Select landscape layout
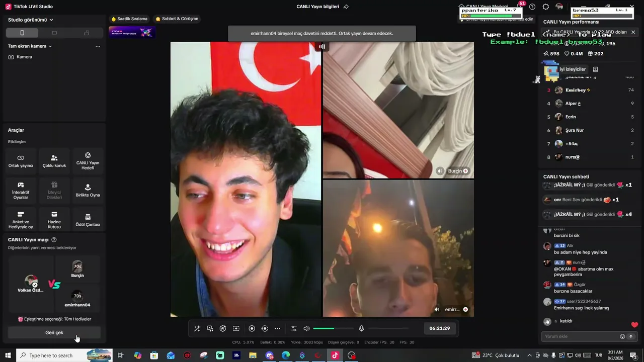Viewport: 644px width, 362px height. click(54, 33)
